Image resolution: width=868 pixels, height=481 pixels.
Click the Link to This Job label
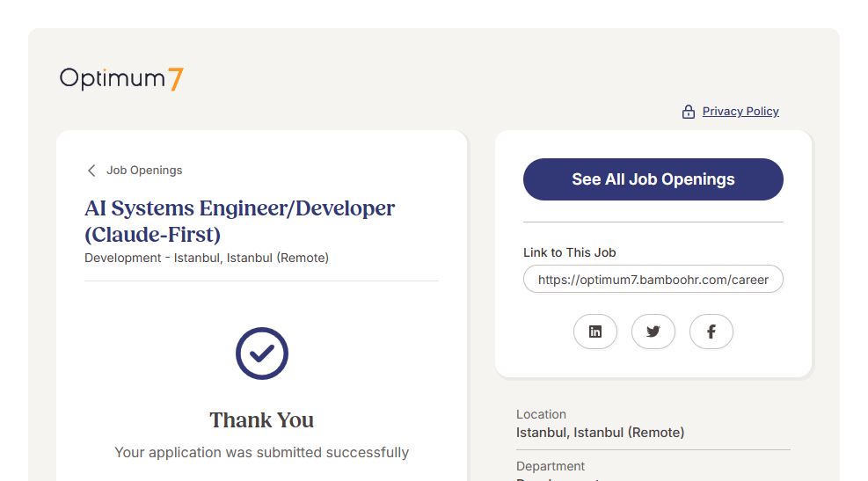(x=569, y=252)
